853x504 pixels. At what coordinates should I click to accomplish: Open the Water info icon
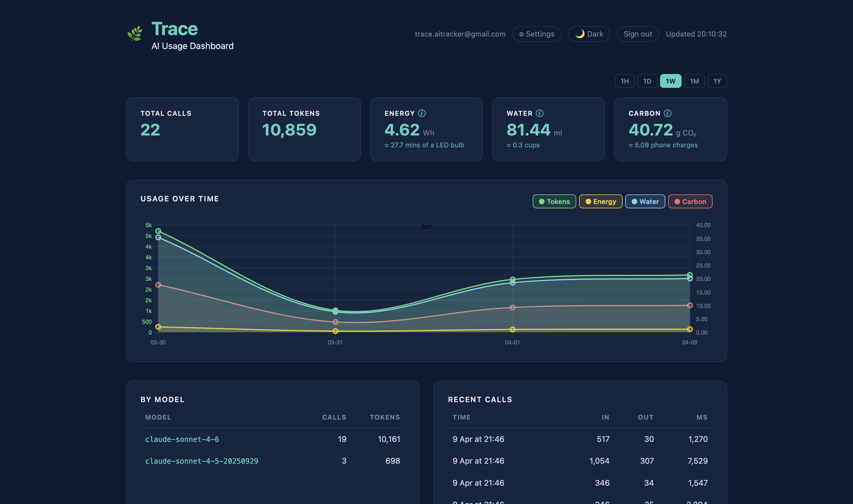coord(540,113)
